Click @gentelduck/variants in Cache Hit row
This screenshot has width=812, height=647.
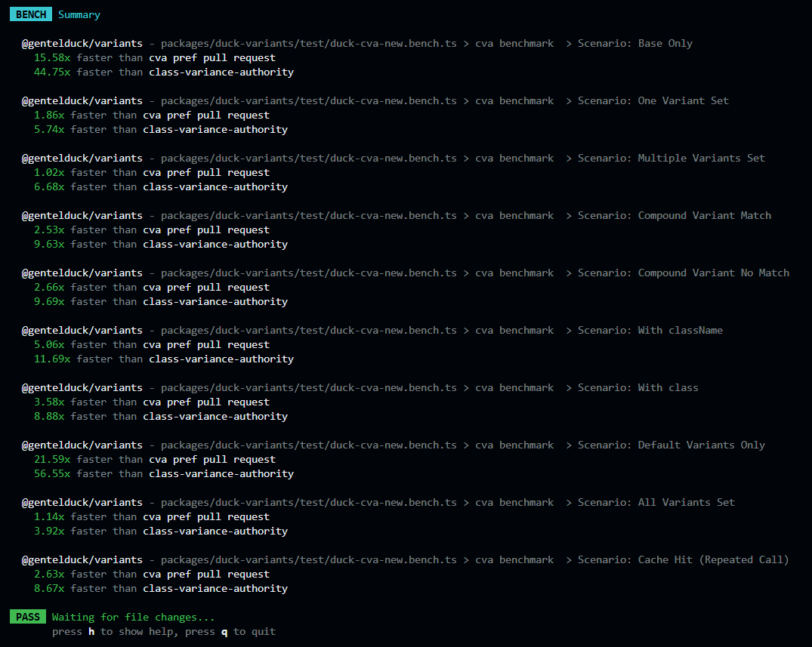point(82,561)
